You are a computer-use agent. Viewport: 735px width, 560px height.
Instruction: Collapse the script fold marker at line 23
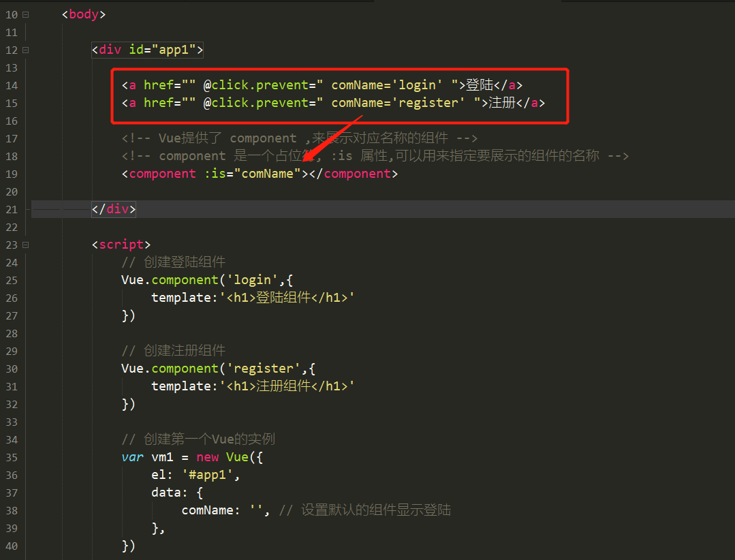26,245
